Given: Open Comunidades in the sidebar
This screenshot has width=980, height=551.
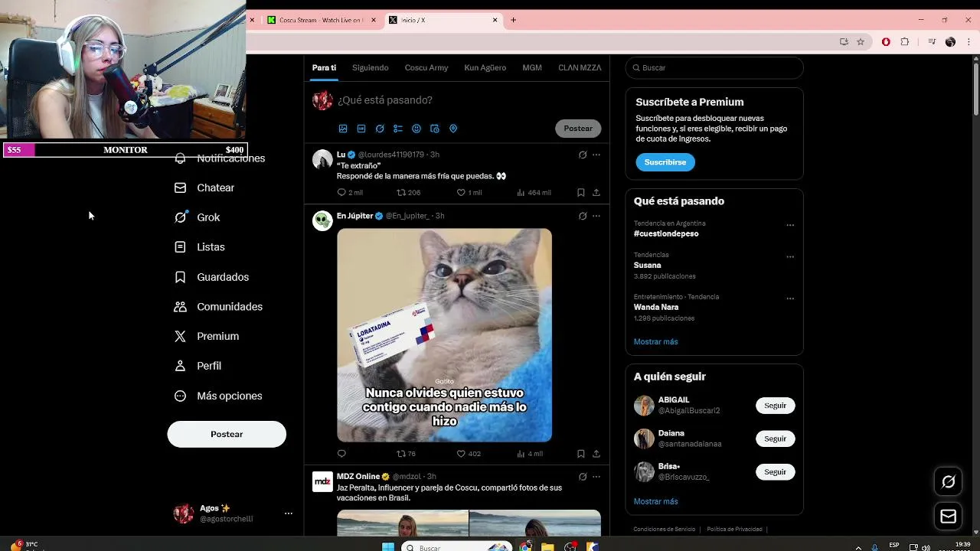Looking at the screenshot, I should coord(218,307).
